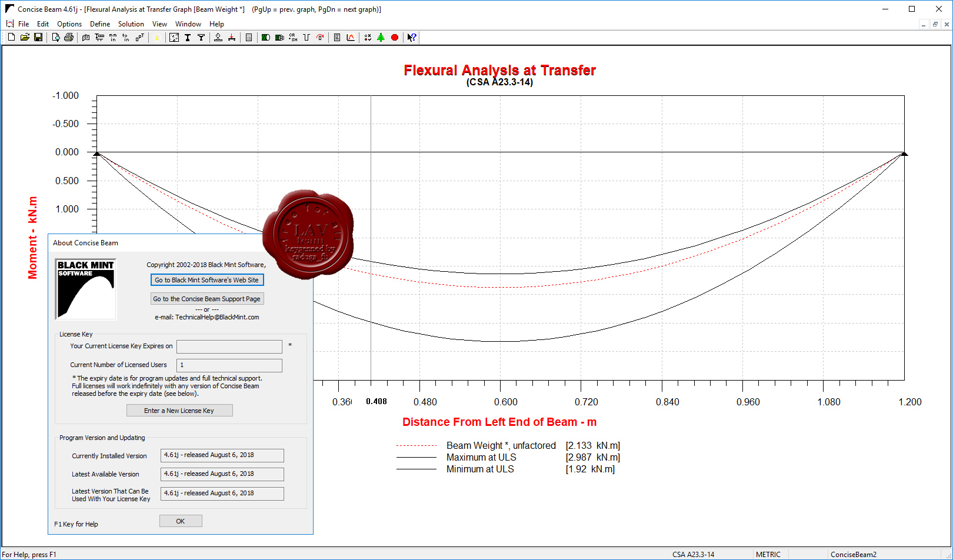Viewport: 953px width, 560px height.
Task: Minimize the inner document window
Action: click(924, 24)
